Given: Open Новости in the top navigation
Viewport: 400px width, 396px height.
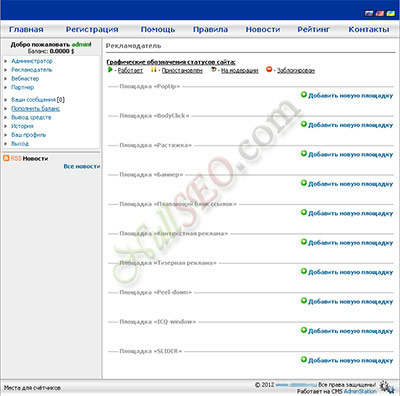Looking at the screenshot, I should (263, 29).
